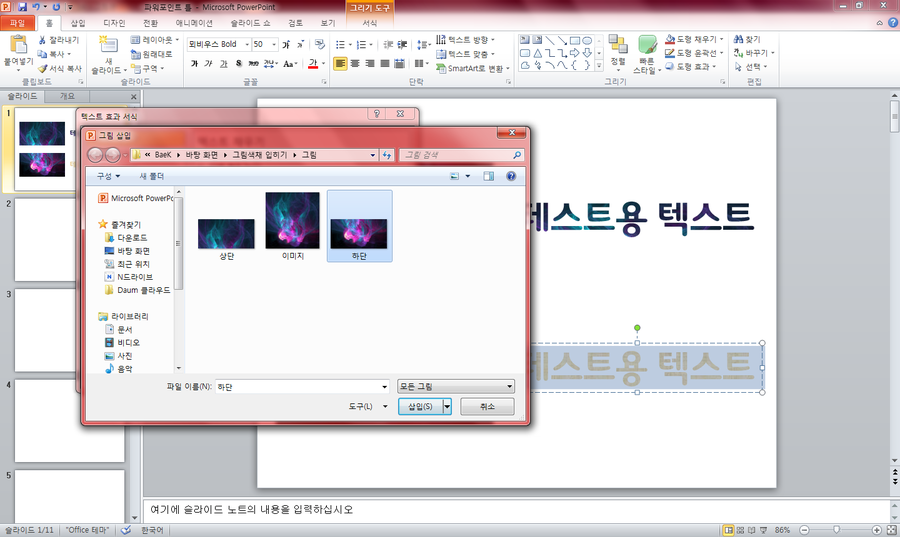Toggle left text alignment
Screen dimensions: 900x537
340,63
